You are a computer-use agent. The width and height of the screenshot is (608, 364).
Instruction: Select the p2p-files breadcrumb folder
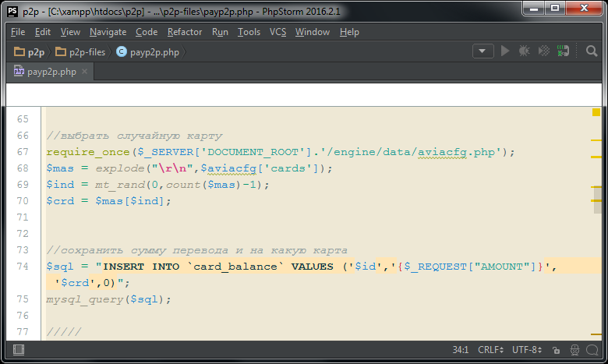[x=80, y=52]
